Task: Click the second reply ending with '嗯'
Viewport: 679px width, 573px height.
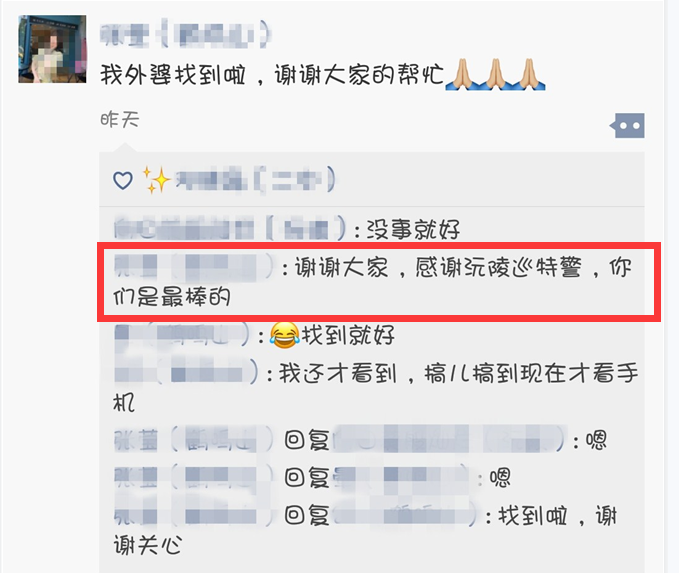Action: click(x=312, y=477)
